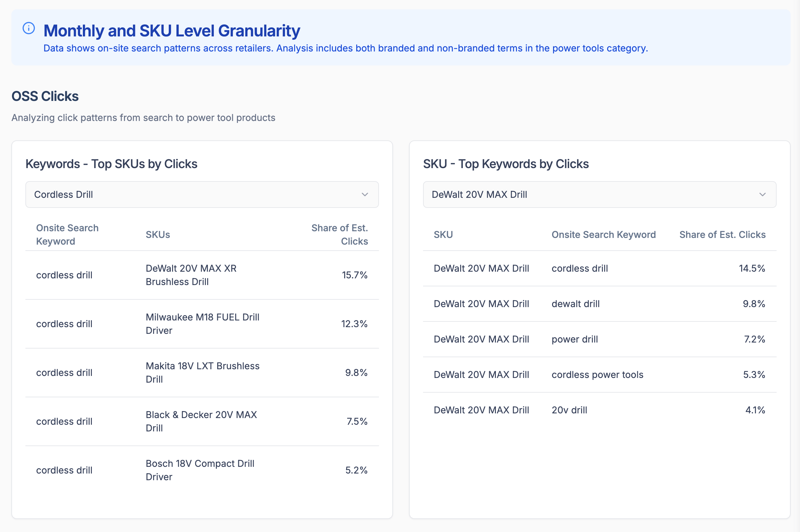Click the Monthly and SKU Level Granularity heading
Screen dimensions: 800x532
172,31
